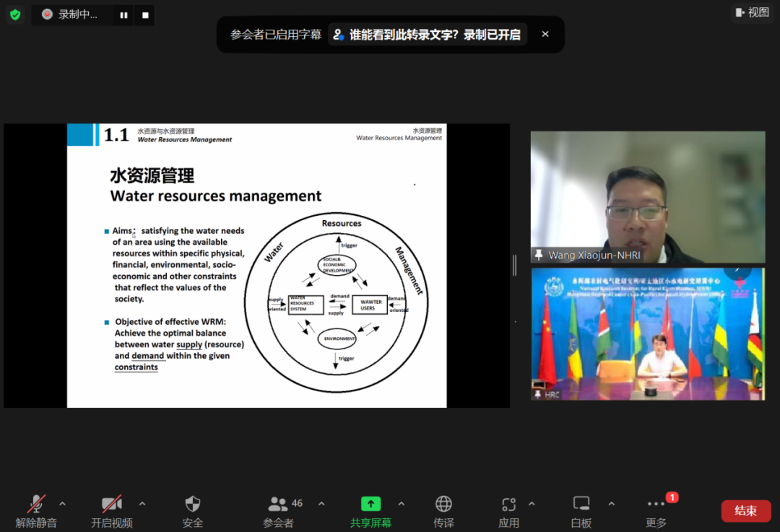Expand audio settings arrow beside microphone
The image size is (780, 532).
[x=62, y=504]
